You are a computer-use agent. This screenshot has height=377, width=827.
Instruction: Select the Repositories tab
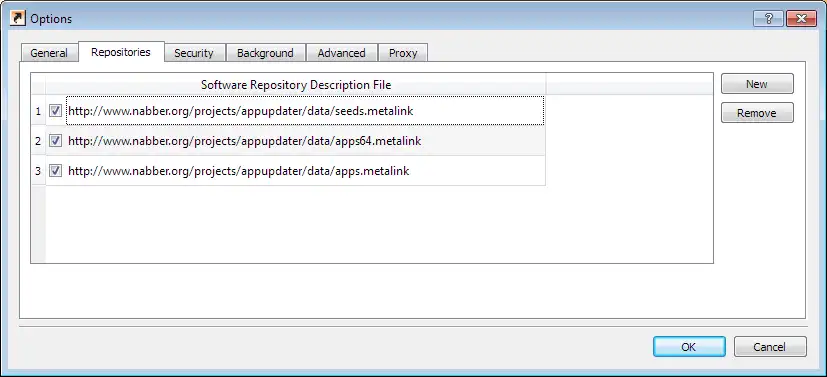pyautogui.click(x=121, y=52)
